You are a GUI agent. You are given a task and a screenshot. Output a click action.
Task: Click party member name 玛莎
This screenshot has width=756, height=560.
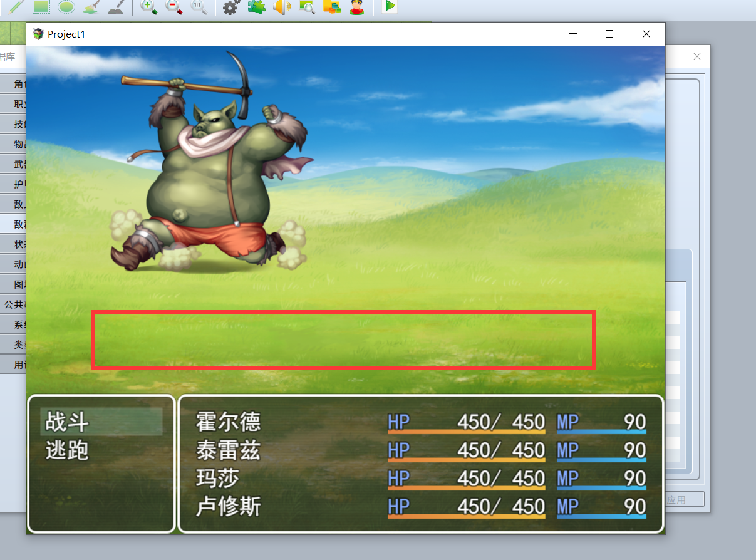pyautogui.click(x=217, y=479)
